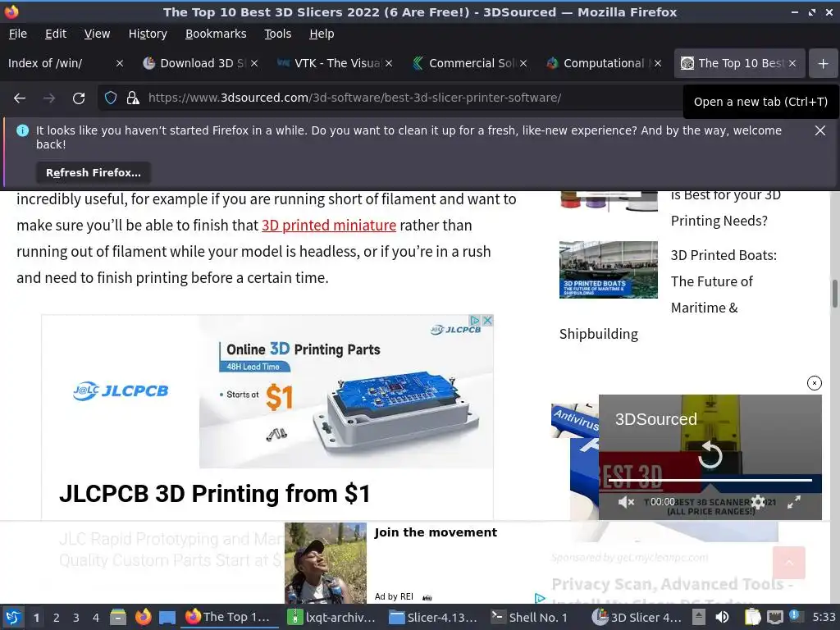This screenshot has width=840, height=630.
Task: Launch file manager from taskbar quicklaunch
Action: 118,617
